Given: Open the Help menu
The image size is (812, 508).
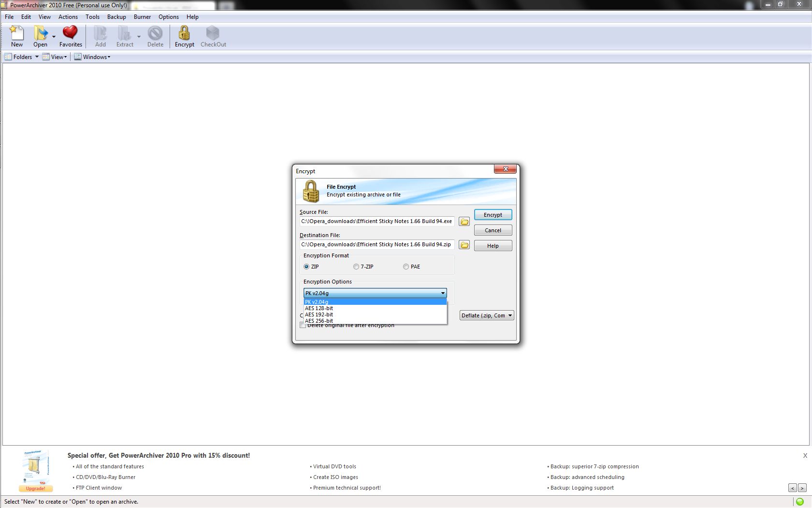Looking at the screenshot, I should tap(192, 17).
